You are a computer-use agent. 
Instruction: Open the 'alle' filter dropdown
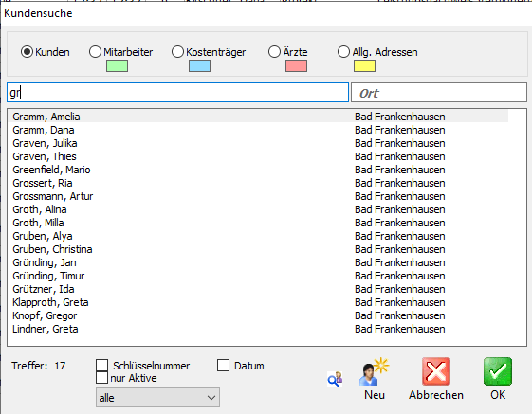(157, 398)
